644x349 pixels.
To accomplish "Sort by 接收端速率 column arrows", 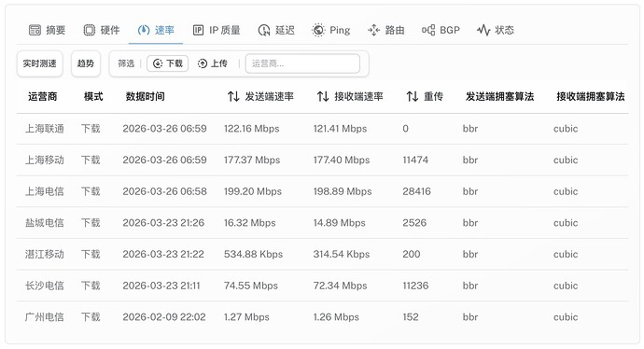I will (x=323, y=96).
